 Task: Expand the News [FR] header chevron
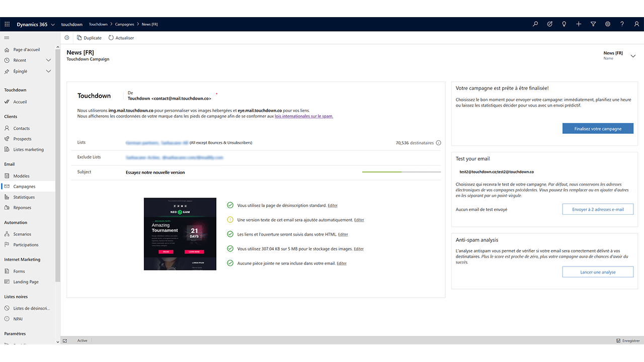pos(633,56)
